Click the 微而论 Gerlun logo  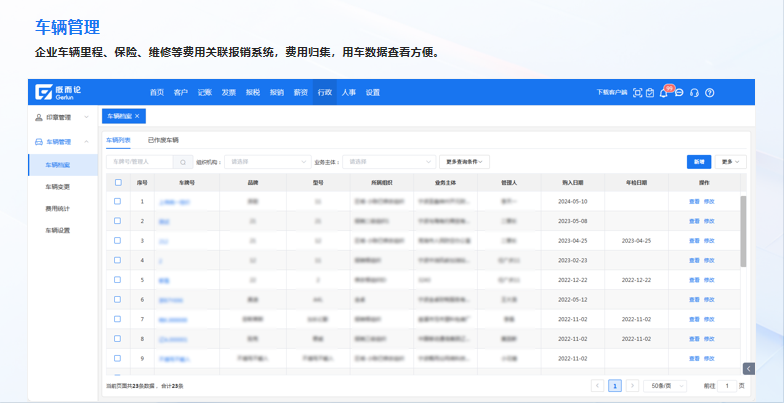(58, 92)
